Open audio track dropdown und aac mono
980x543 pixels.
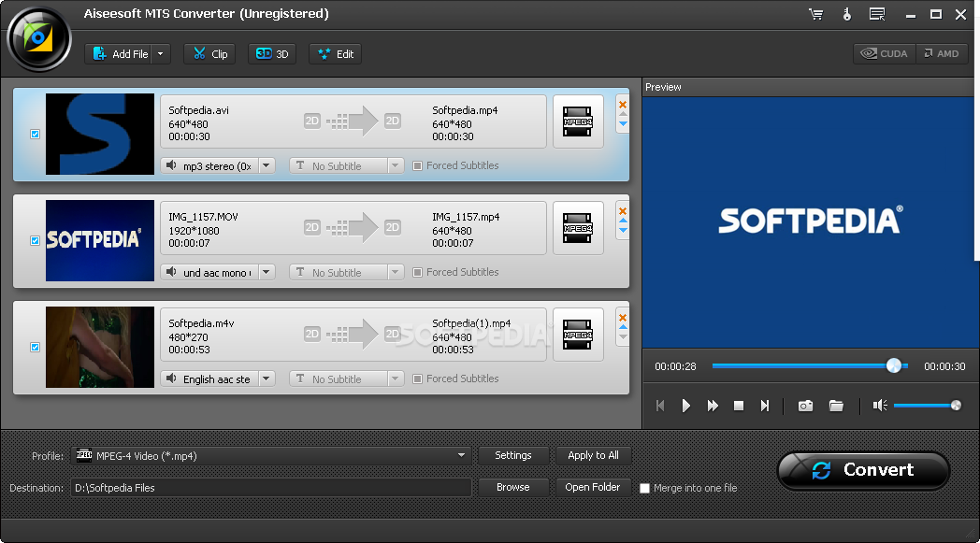(267, 273)
